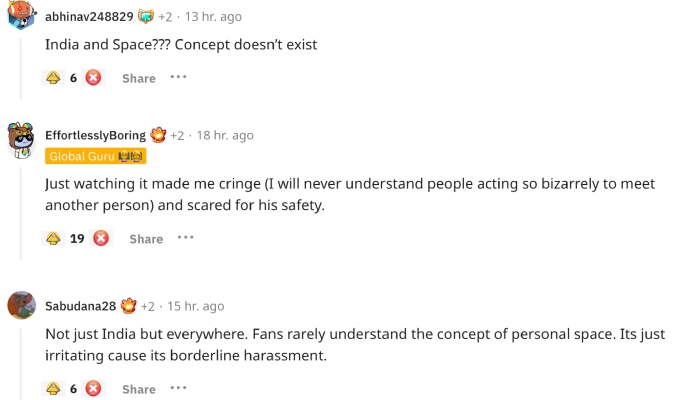Image resolution: width=700 pixels, height=400 pixels.
Task: Click Sabudana28's profile avatar
Action: 22,305
